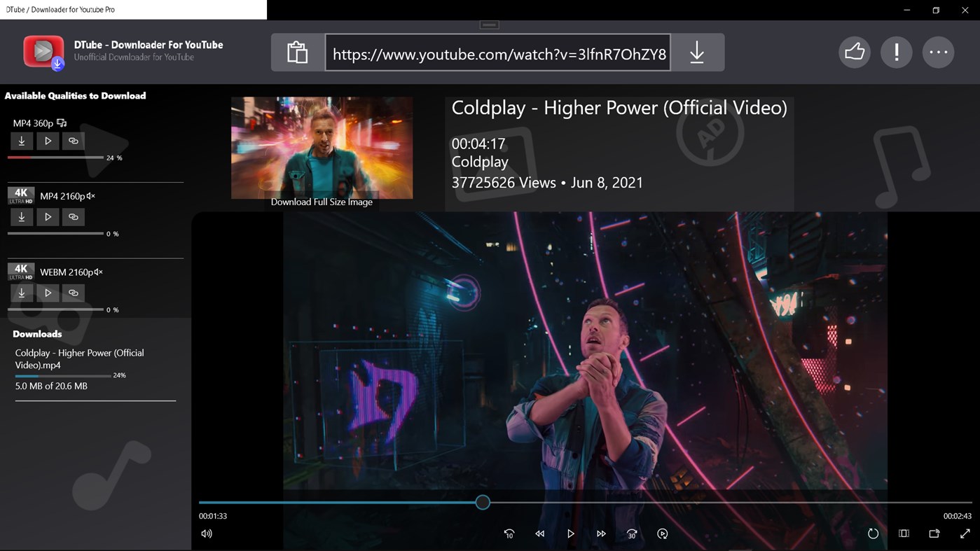Image resolution: width=980 pixels, height=551 pixels.
Task: Click the small handle bar above the URL field
Action: (x=489, y=25)
